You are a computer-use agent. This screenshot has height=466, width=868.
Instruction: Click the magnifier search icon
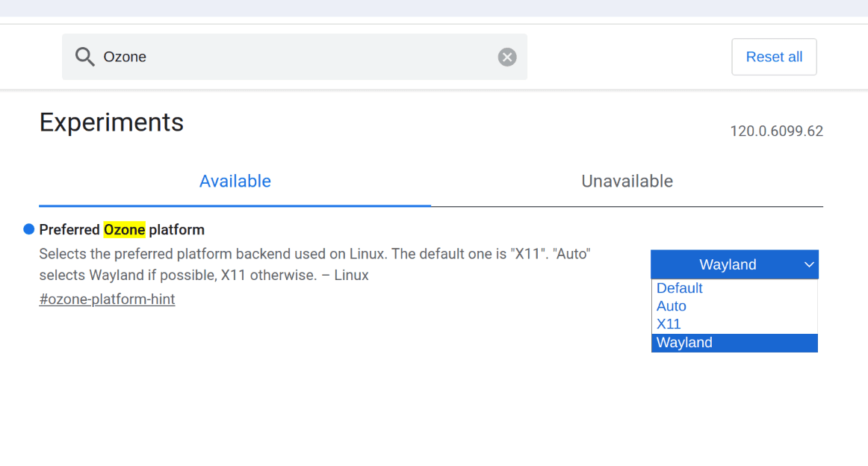point(85,57)
